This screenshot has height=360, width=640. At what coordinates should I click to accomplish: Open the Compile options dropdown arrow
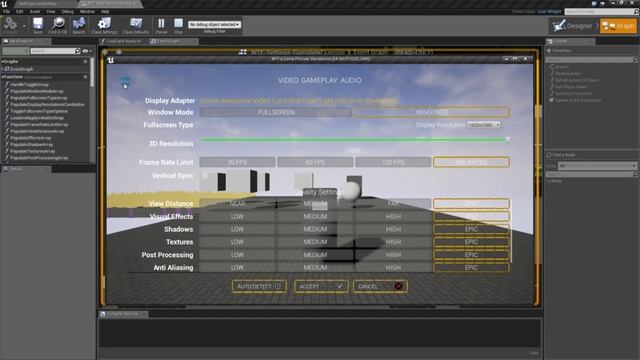click(x=24, y=26)
